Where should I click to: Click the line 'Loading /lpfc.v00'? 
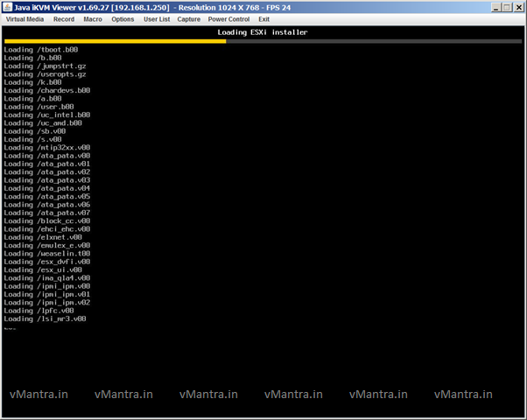click(39, 311)
